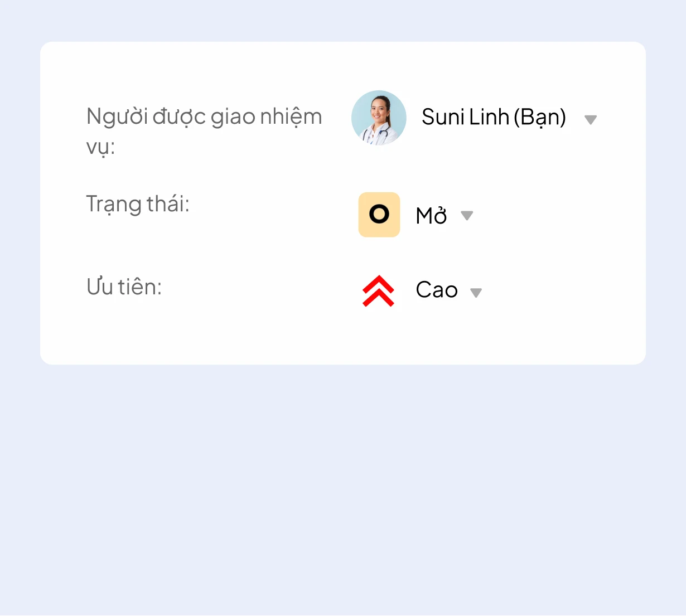Click the gray triangle right of Mở
Image resolution: width=686 pixels, height=616 pixels.
(467, 216)
